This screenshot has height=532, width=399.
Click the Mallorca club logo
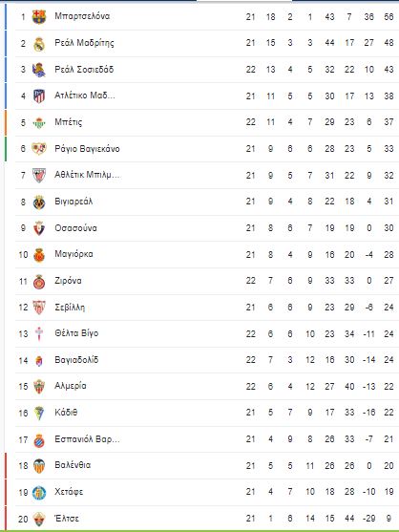pyautogui.click(x=39, y=254)
